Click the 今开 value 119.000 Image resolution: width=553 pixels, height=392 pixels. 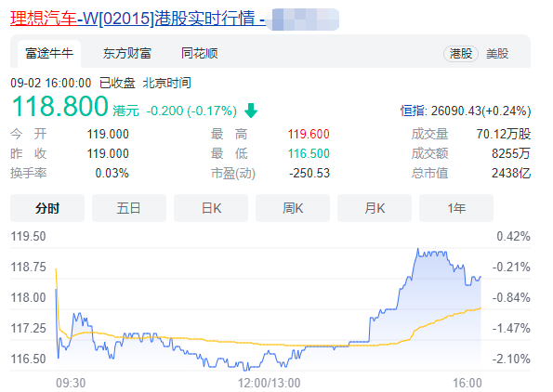click(108, 134)
